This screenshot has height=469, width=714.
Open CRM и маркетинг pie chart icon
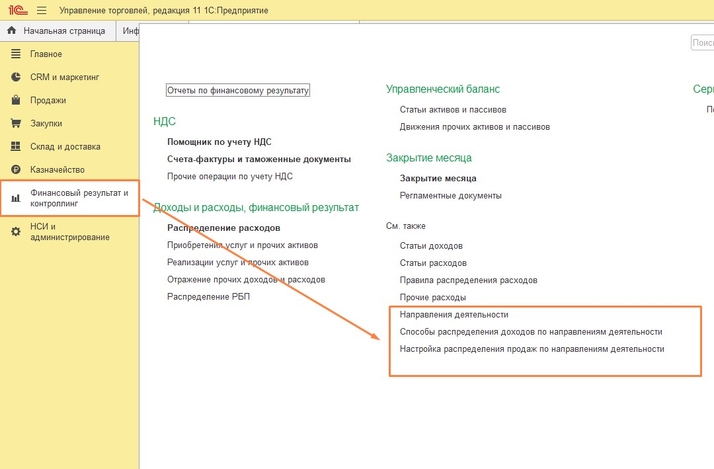(x=15, y=77)
